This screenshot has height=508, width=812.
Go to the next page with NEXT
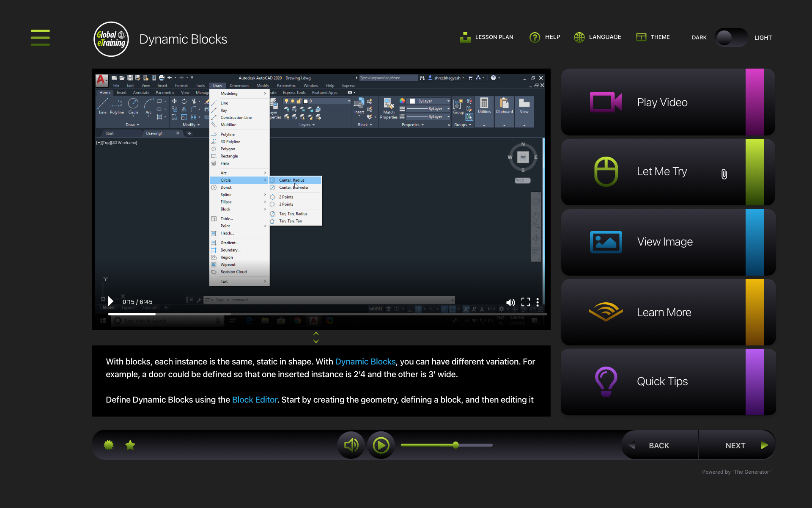coord(737,445)
